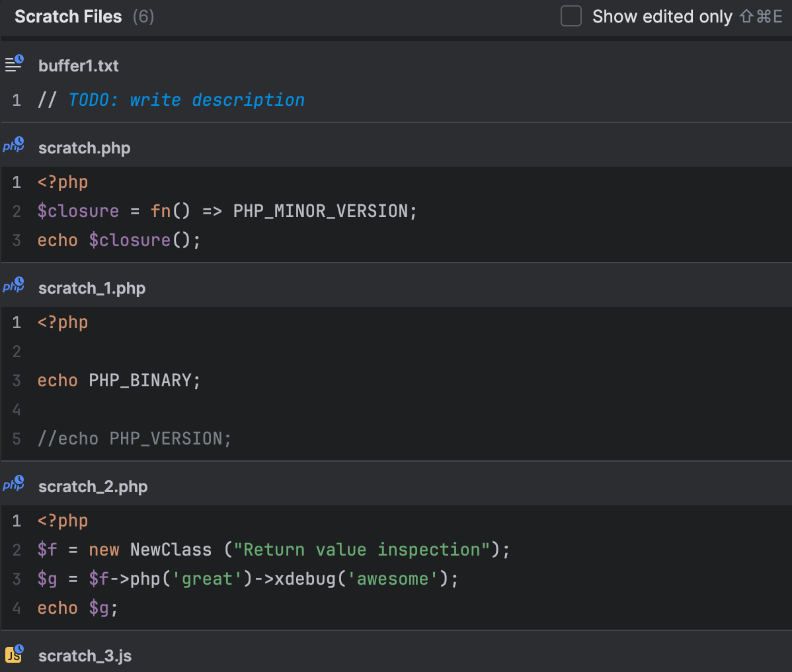Screen dimensions: 792x672
Task: Open the buffer1.txt file header
Action: [79, 65]
